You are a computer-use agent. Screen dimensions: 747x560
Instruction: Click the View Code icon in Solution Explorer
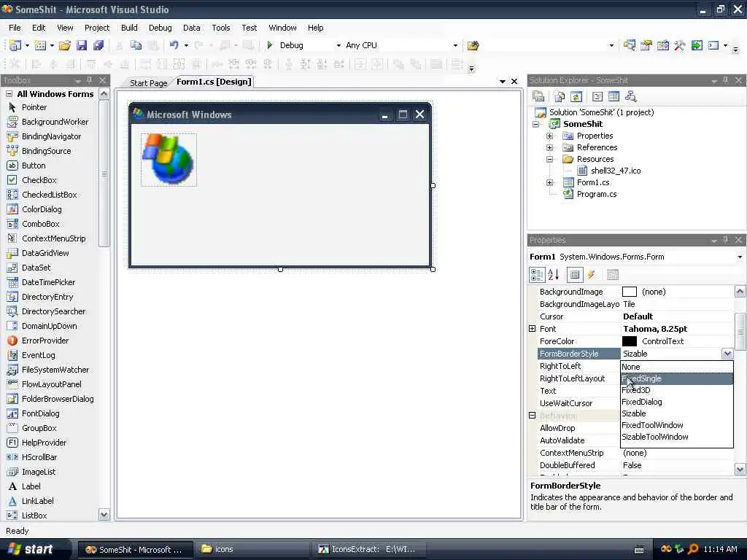pos(597,97)
